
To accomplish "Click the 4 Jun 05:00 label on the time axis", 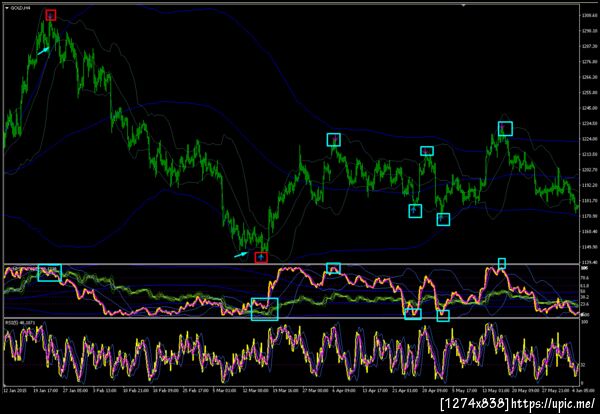I will point(584,391).
